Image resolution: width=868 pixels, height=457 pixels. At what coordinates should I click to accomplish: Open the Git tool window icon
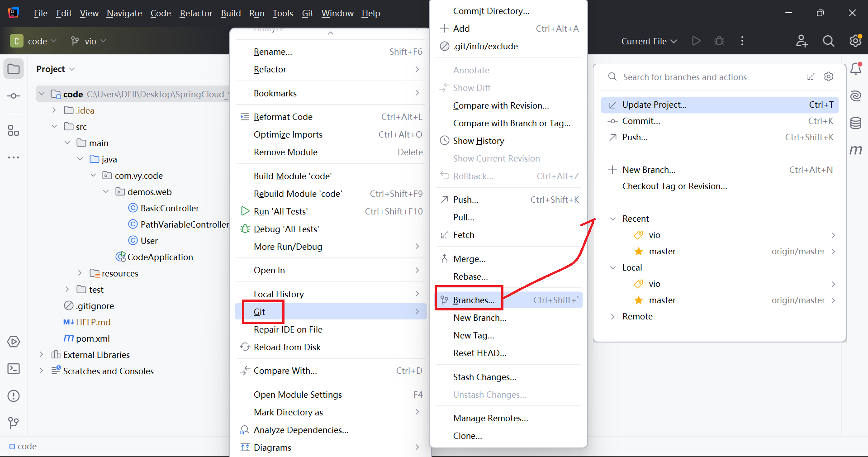pos(14,423)
